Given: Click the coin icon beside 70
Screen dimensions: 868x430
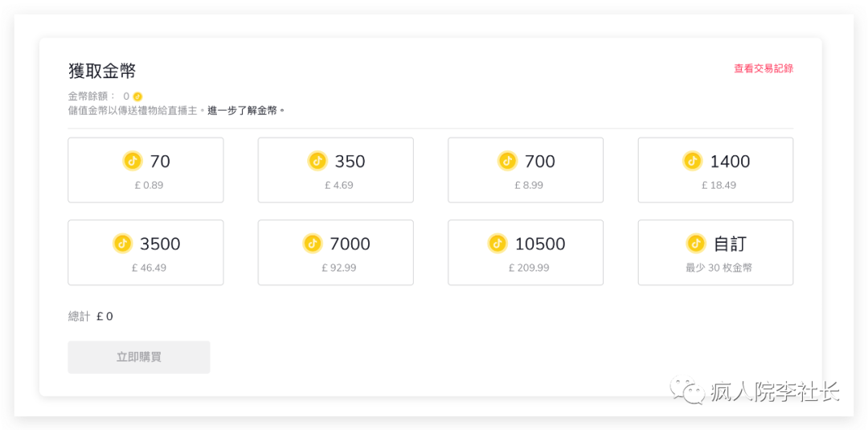Looking at the screenshot, I should 133,161.
